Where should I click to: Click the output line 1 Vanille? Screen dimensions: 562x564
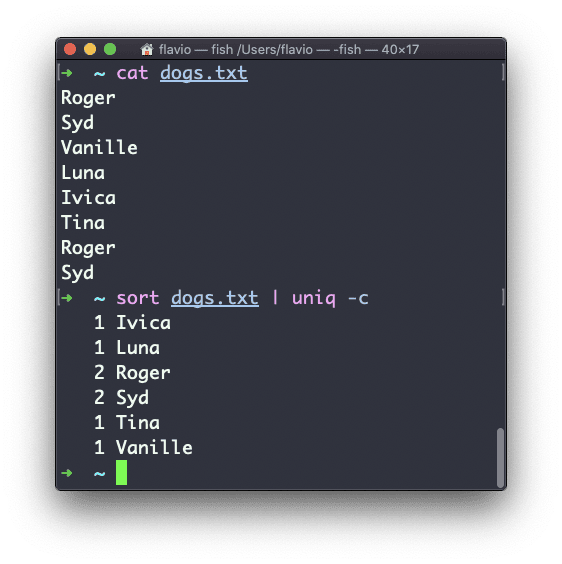coord(143,447)
